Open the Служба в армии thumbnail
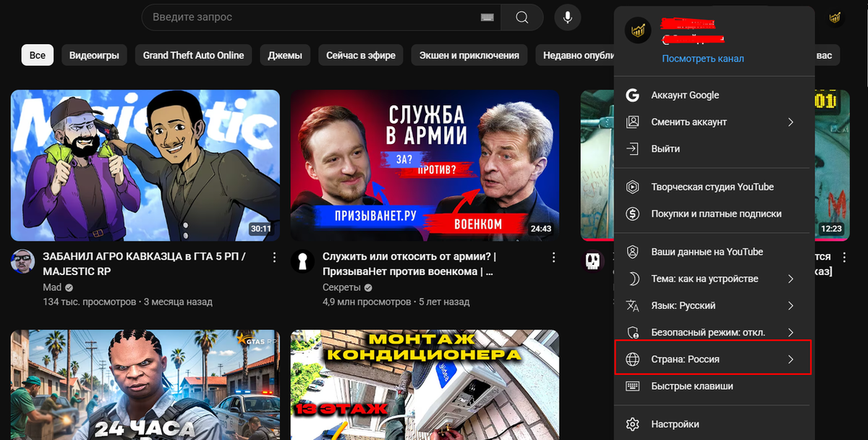The width and height of the screenshot is (868, 440). (425, 165)
